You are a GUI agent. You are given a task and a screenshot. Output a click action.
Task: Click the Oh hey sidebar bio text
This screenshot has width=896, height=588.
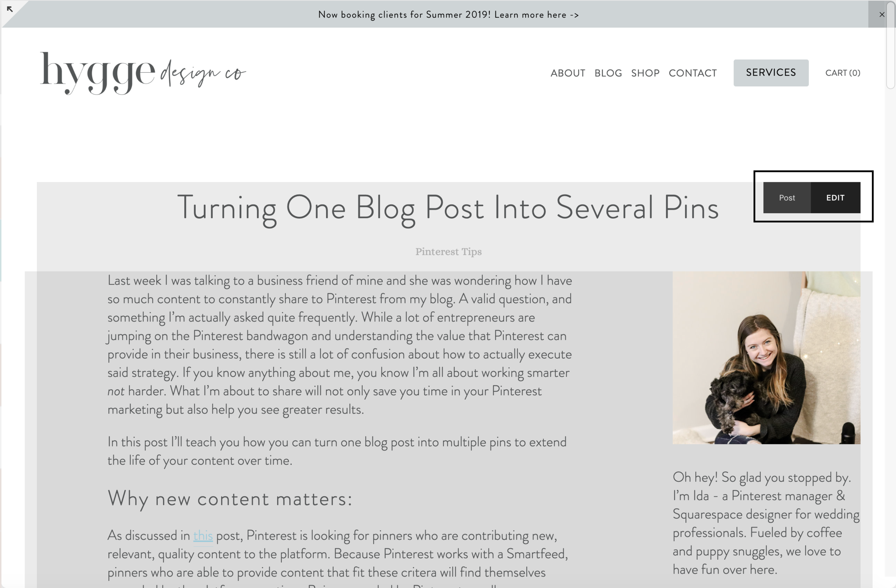click(766, 523)
